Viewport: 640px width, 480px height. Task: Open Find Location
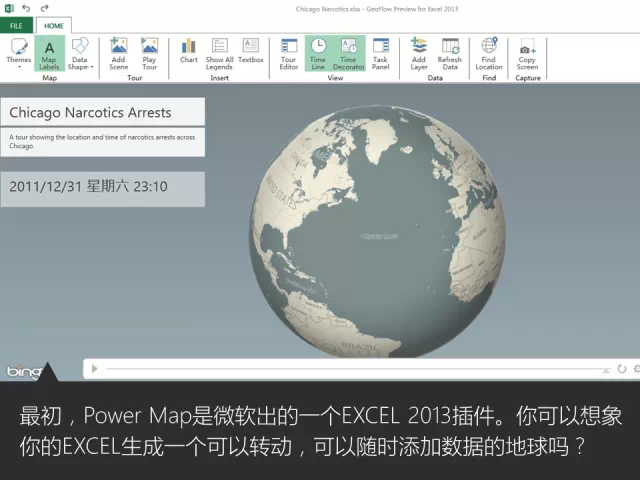(x=489, y=53)
